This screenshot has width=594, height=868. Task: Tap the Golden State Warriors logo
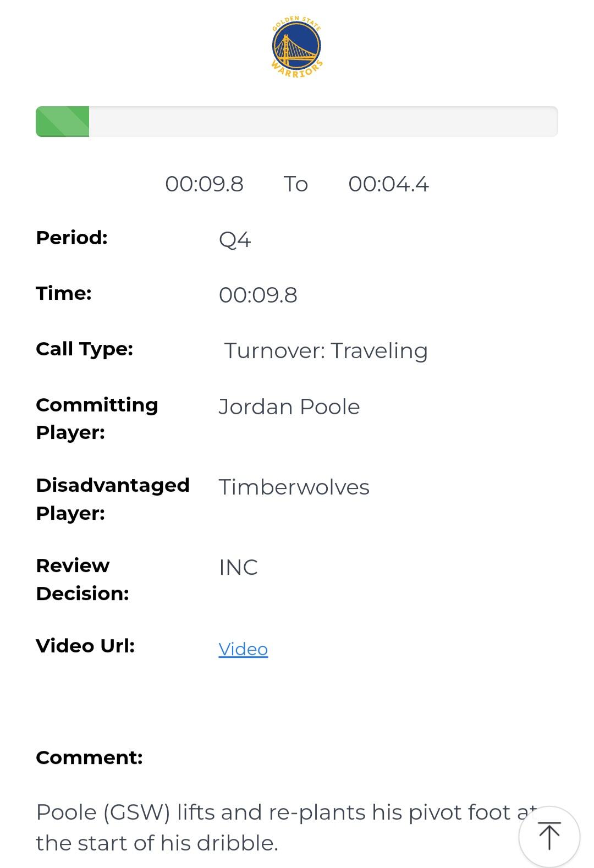click(x=296, y=47)
